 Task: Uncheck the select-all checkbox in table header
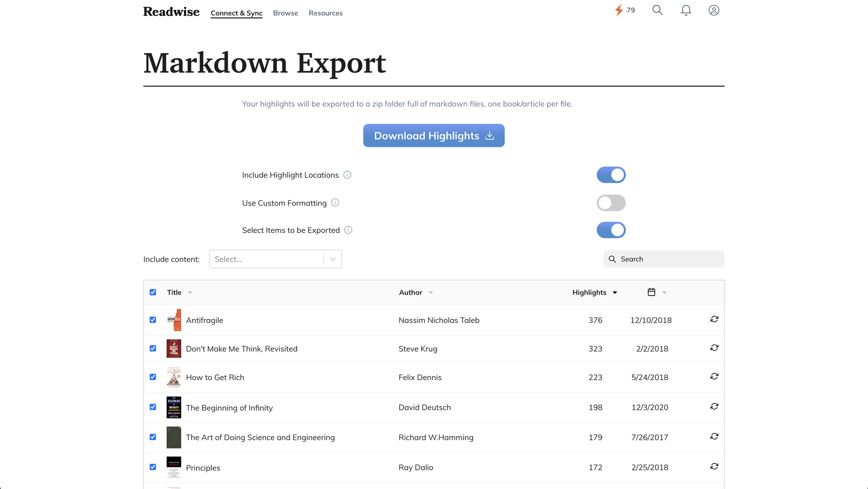[x=153, y=292]
